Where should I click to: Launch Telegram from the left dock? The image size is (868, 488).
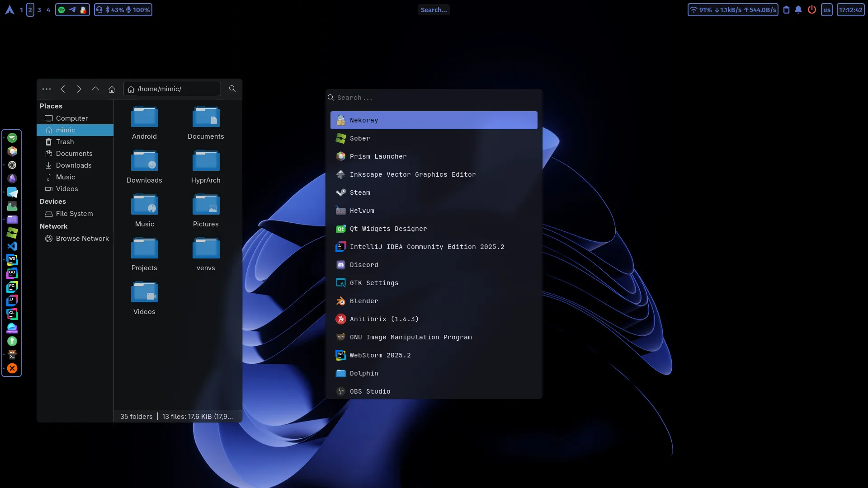(12, 192)
